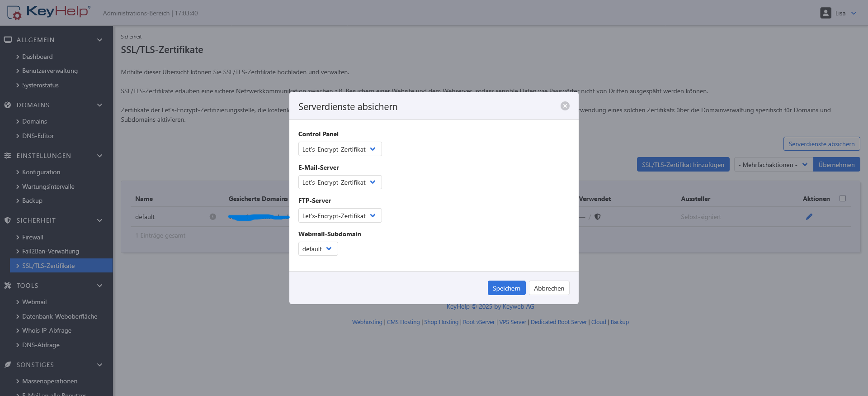Click the Tools wrench sidebar icon

click(8, 286)
